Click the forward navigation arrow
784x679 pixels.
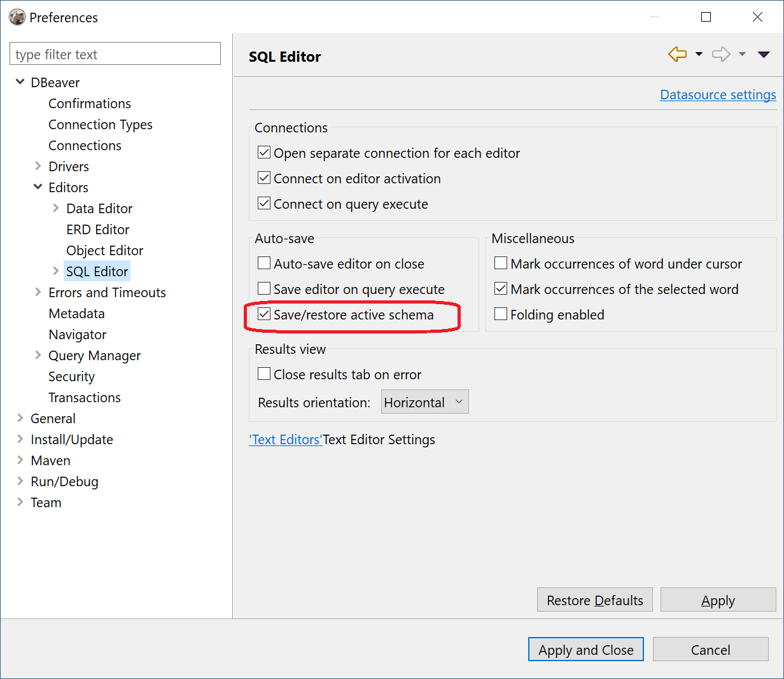pyautogui.click(x=721, y=54)
